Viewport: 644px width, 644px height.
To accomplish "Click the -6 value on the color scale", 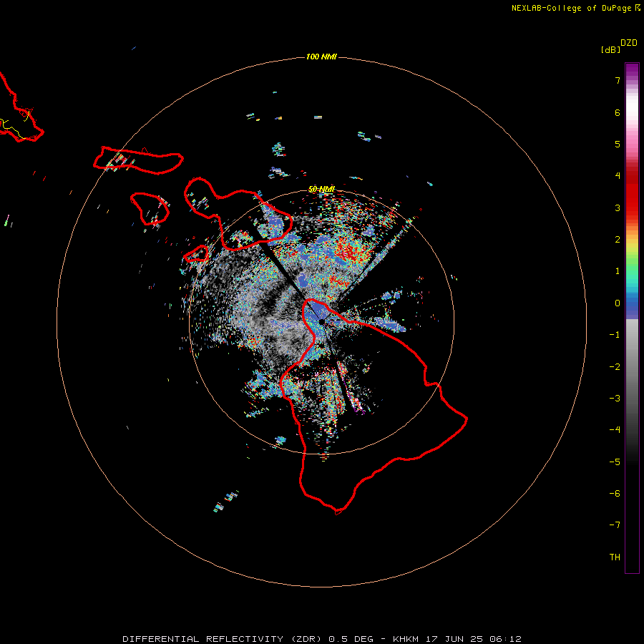I will coord(615,494).
